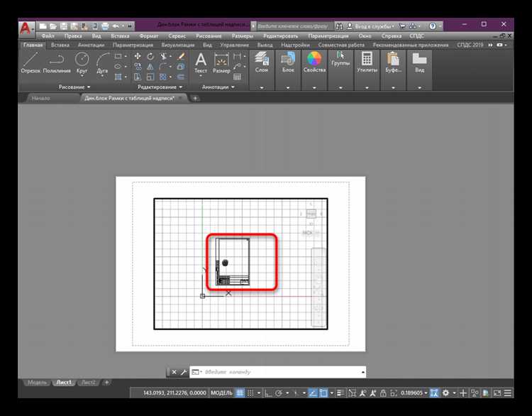Viewport: 532px width, 416px height.
Task: Switch to the Параметризация ribbon tab
Action: [133, 45]
